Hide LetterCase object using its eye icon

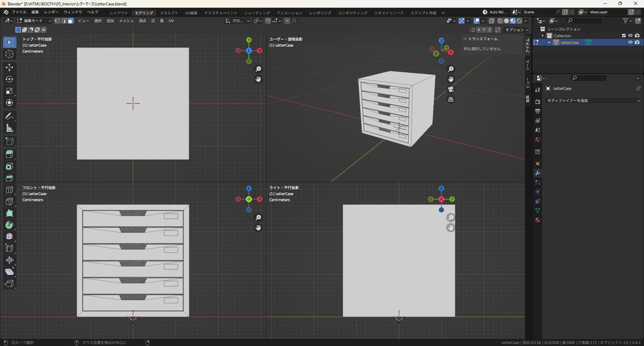[x=630, y=43]
